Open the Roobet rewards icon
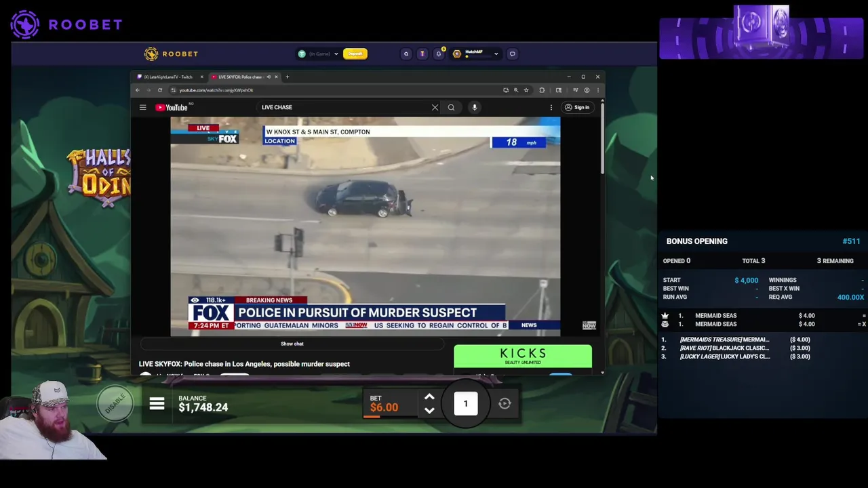Image resolution: width=868 pixels, height=488 pixels. pyautogui.click(x=422, y=54)
